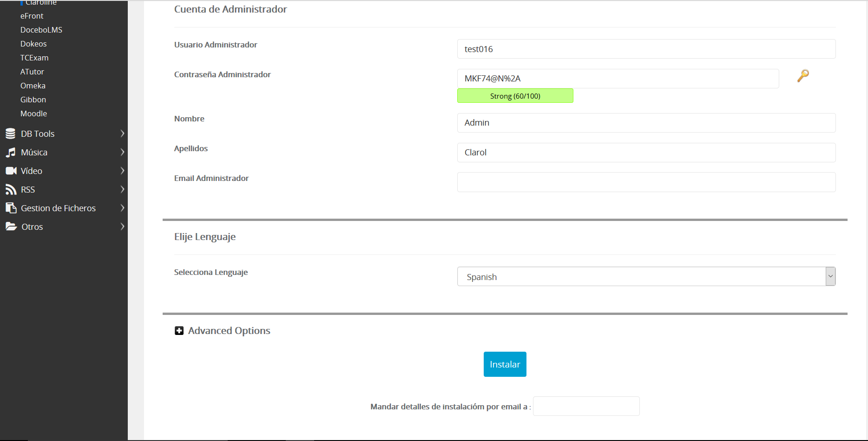Select eFront from the sidebar list
The width and height of the screenshot is (868, 441).
(32, 16)
